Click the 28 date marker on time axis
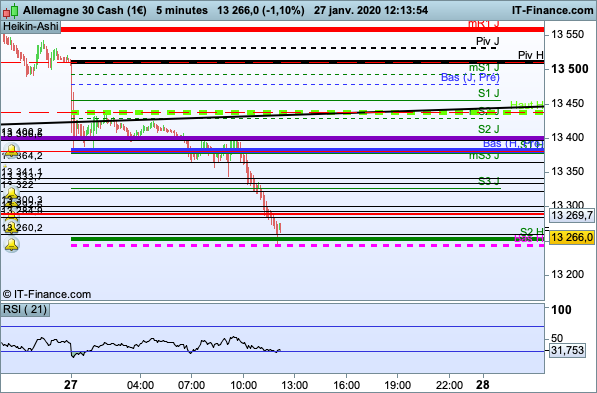 tap(483, 385)
